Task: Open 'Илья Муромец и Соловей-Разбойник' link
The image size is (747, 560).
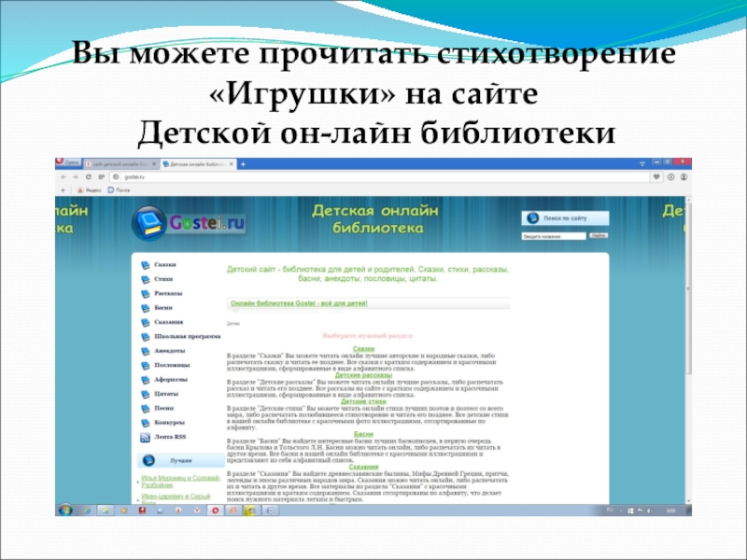Action: coord(180,482)
